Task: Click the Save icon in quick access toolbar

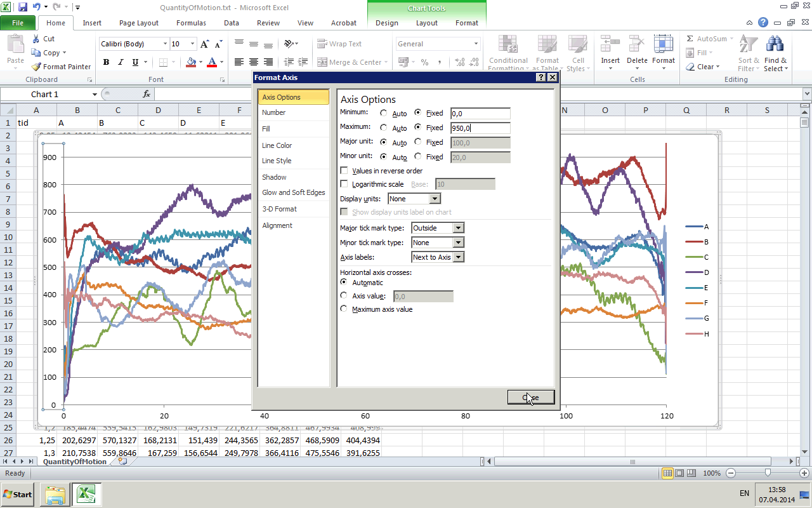Action: point(23,8)
